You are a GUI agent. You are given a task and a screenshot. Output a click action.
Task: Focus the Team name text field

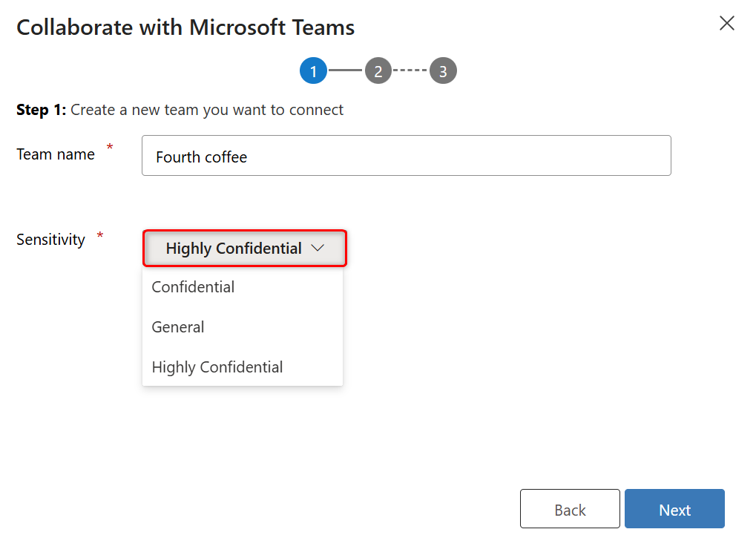pos(406,156)
